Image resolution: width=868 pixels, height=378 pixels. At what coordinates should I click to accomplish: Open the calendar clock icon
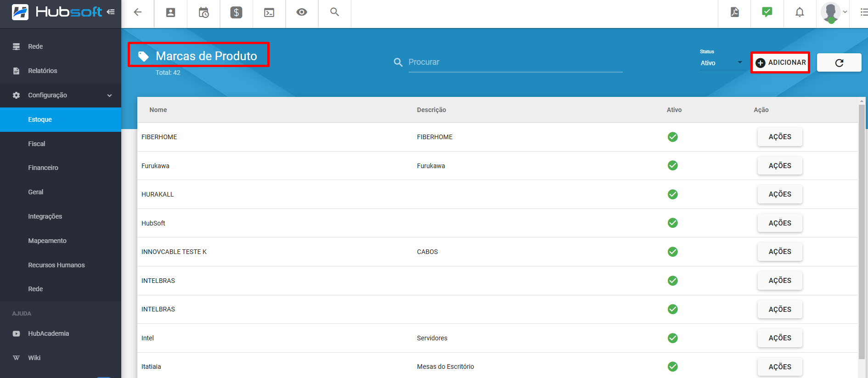point(203,12)
